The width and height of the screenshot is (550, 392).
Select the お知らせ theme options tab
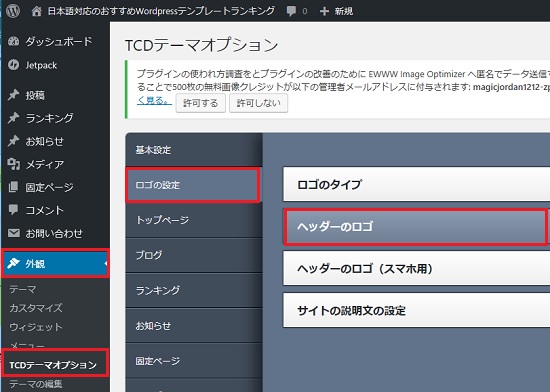coord(194,326)
